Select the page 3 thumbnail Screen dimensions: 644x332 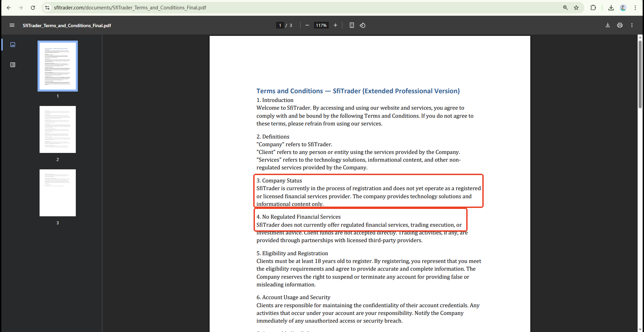pyautogui.click(x=58, y=193)
